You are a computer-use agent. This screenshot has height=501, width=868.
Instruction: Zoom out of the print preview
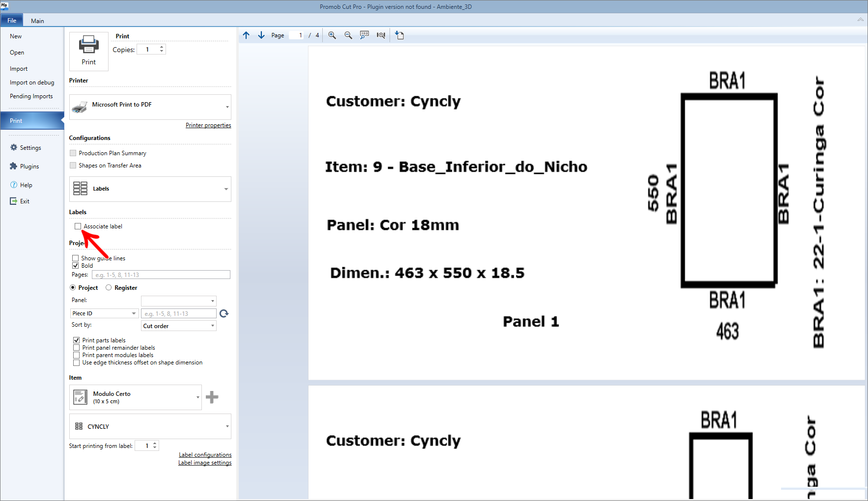coord(348,35)
